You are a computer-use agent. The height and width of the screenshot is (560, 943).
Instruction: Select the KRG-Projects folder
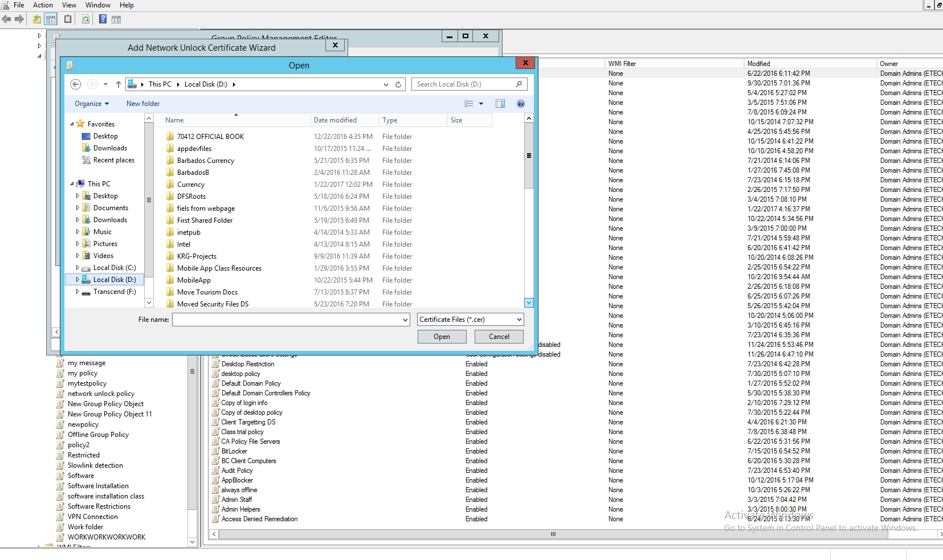pyautogui.click(x=197, y=256)
